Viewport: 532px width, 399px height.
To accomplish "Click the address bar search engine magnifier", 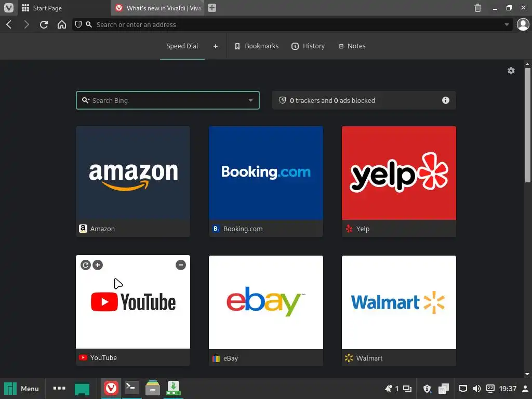I will click(x=89, y=24).
